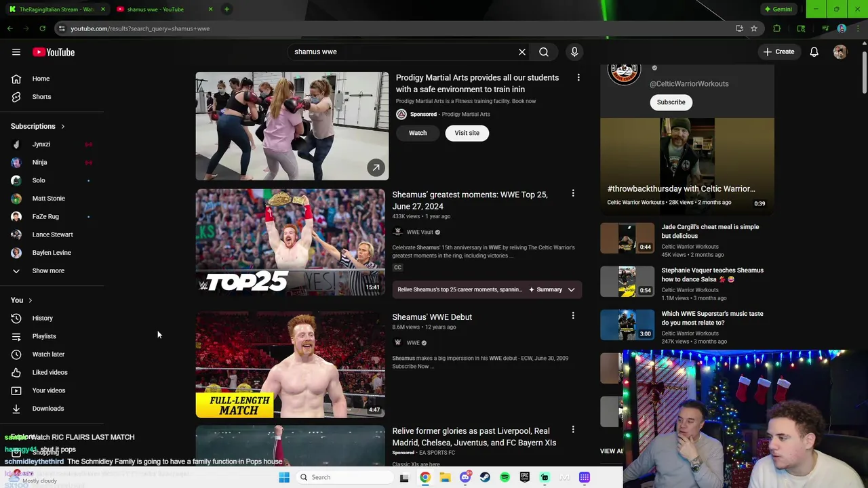The height and width of the screenshot is (488, 868).
Task: Open File Explorer from the taskbar
Action: [445, 477]
